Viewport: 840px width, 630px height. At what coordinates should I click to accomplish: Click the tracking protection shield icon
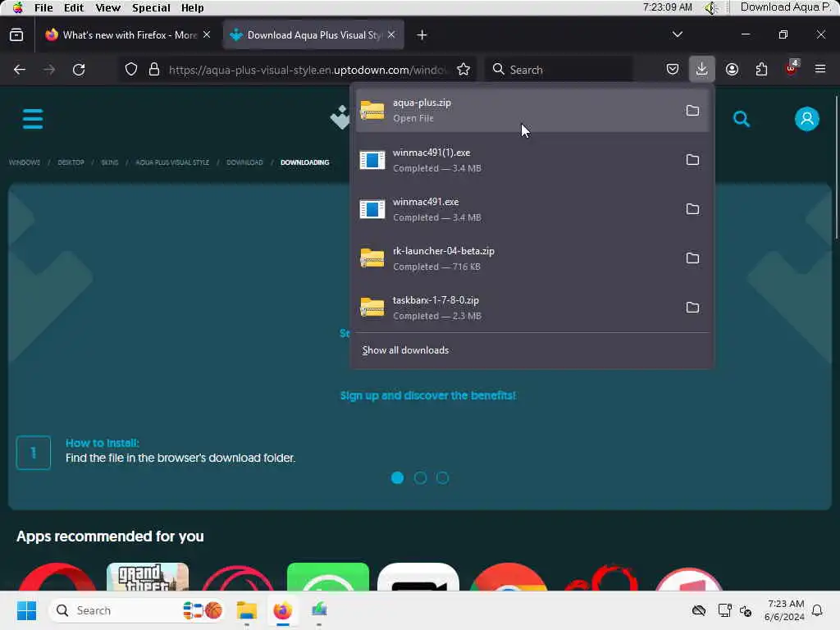(131, 69)
